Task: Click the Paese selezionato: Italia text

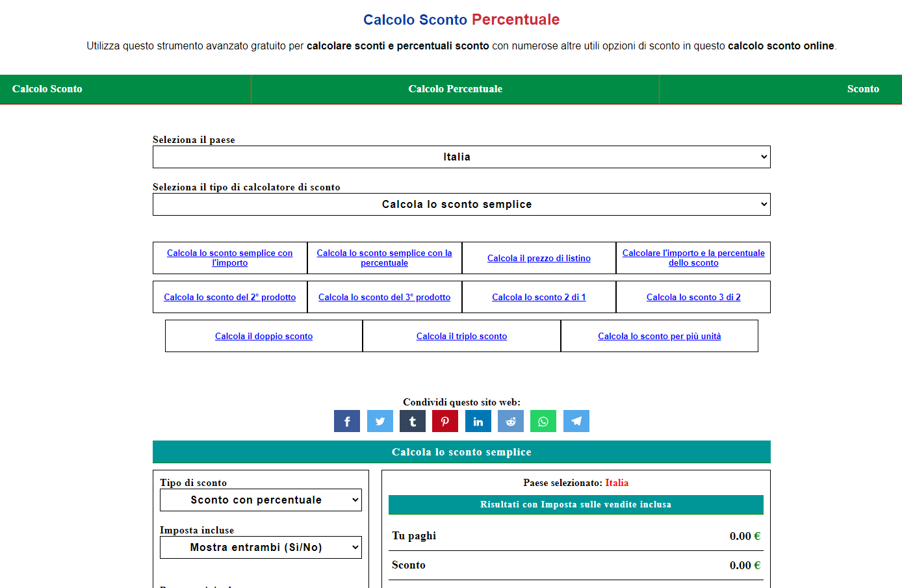Action: click(576, 483)
